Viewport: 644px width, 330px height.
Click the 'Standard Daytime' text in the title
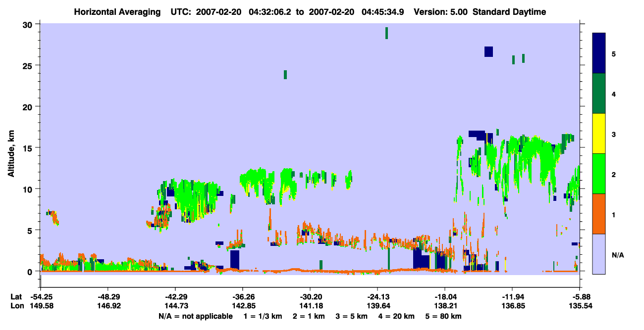point(509,12)
